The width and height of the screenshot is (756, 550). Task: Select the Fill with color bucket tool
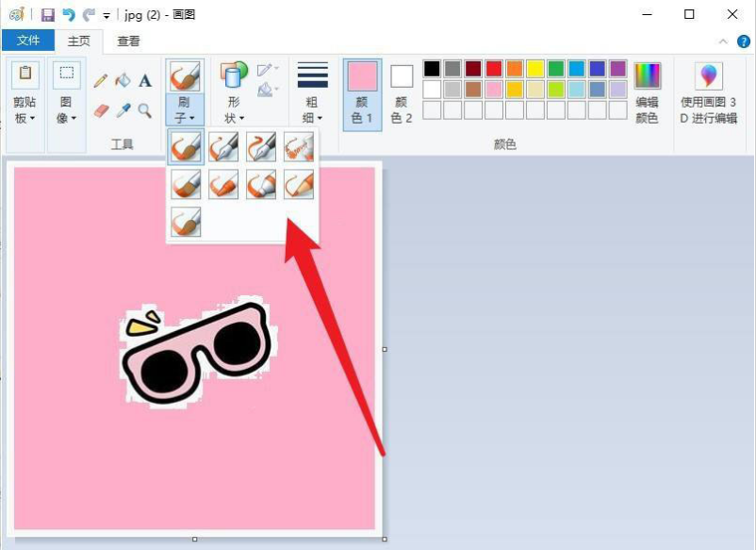[x=123, y=81]
